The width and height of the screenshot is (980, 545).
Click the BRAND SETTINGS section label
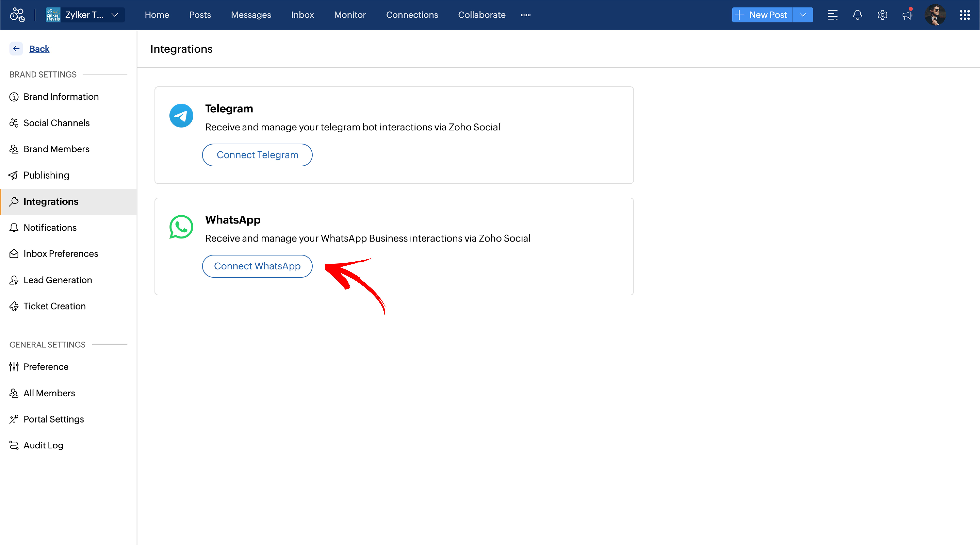43,75
